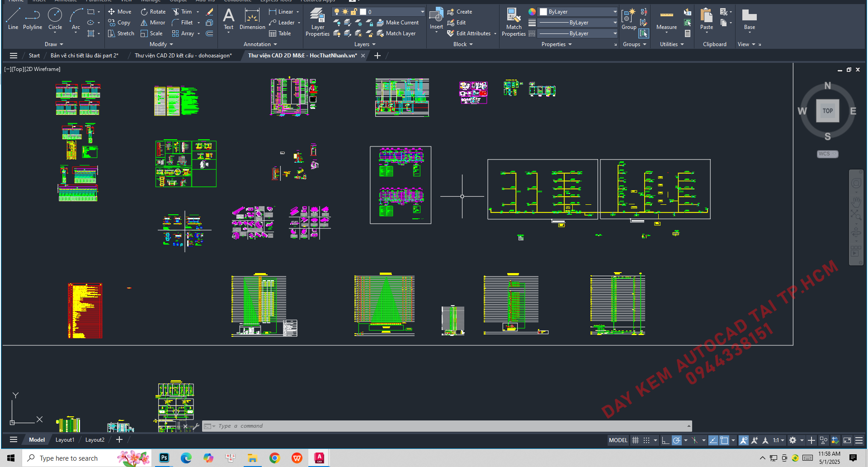
Task: Click Match Properties tool
Action: pos(514,22)
